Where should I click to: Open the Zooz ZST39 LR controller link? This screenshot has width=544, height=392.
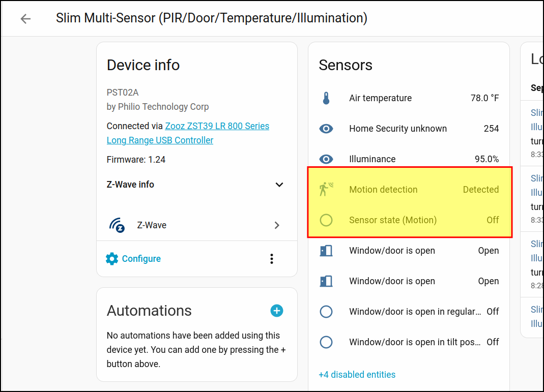pos(217,126)
